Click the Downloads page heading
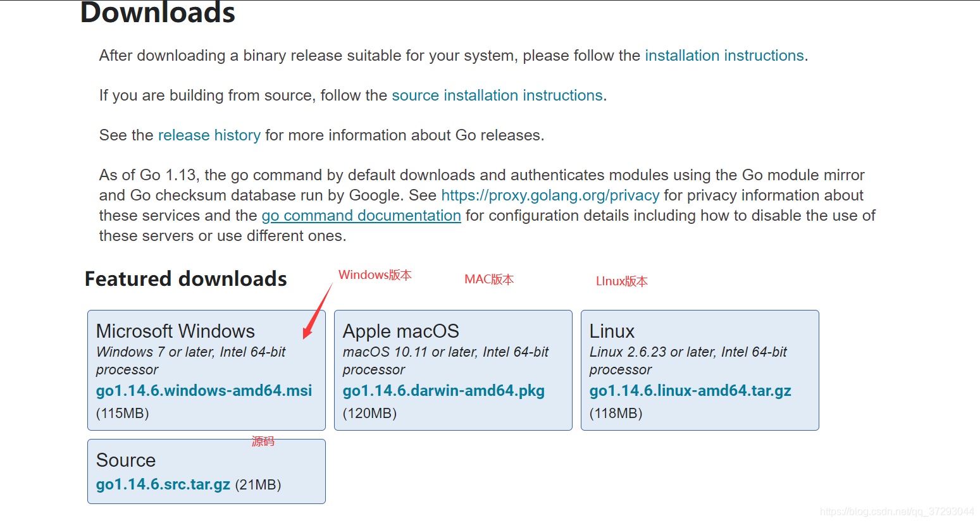Viewport: 980px width, 523px height. (x=158, y=13)
